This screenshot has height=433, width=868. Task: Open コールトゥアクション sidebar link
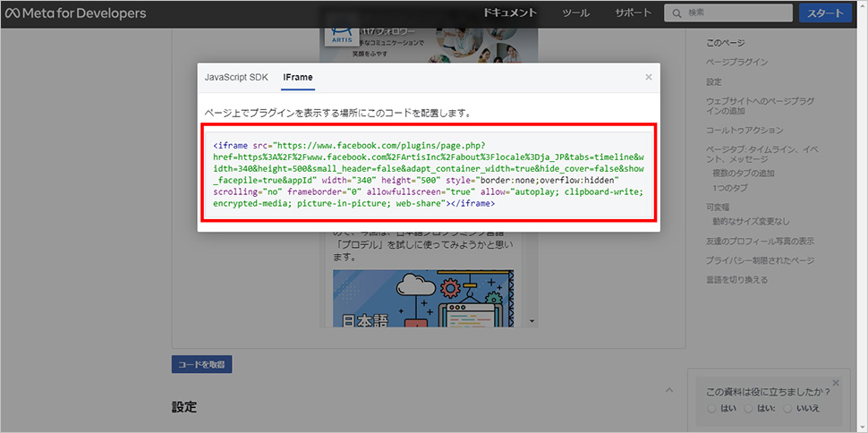pos(745,130)
